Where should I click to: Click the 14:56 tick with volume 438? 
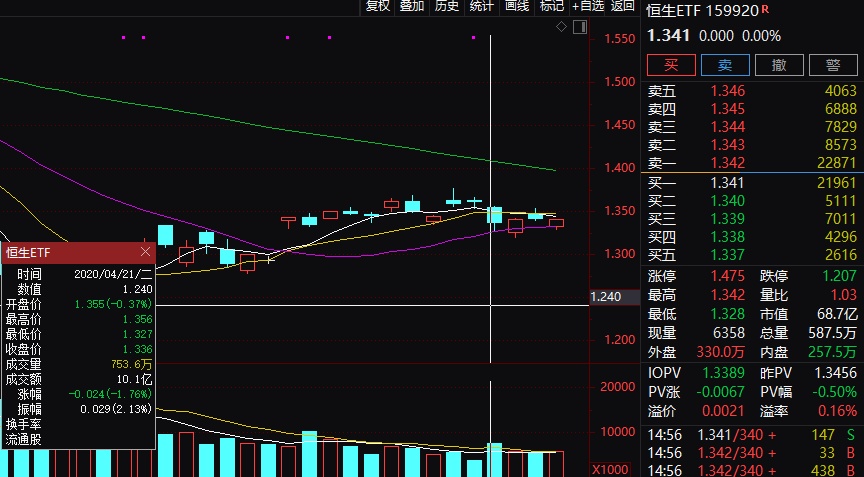tap(752, 470)
